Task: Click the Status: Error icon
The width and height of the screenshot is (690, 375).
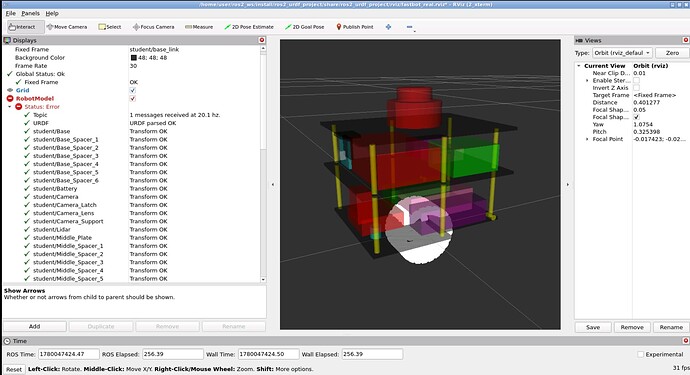Action: pos(18,107)
